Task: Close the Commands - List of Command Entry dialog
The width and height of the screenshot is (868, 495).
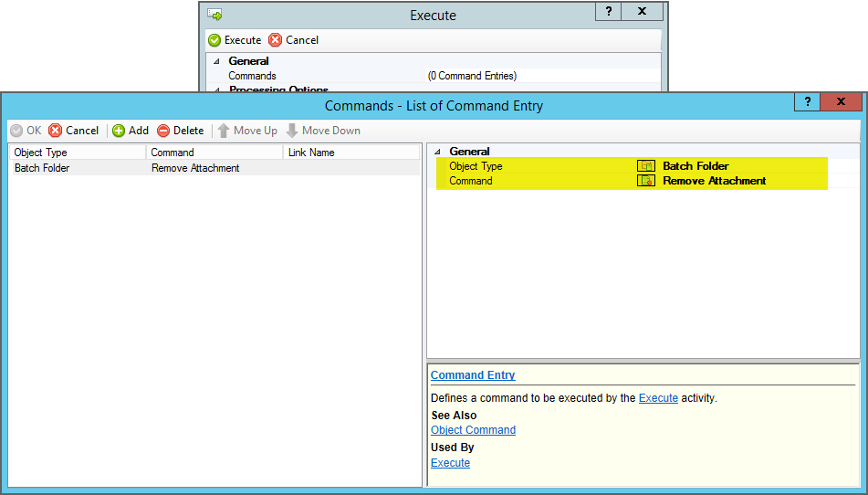Action: click(x=841, y=101)
